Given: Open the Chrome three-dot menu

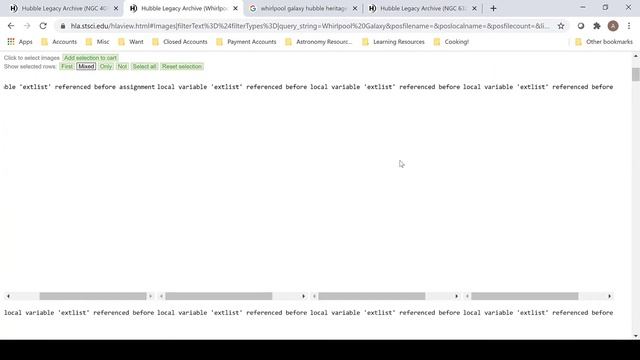Looking at the screenshot, I should (x=629, y=26).
